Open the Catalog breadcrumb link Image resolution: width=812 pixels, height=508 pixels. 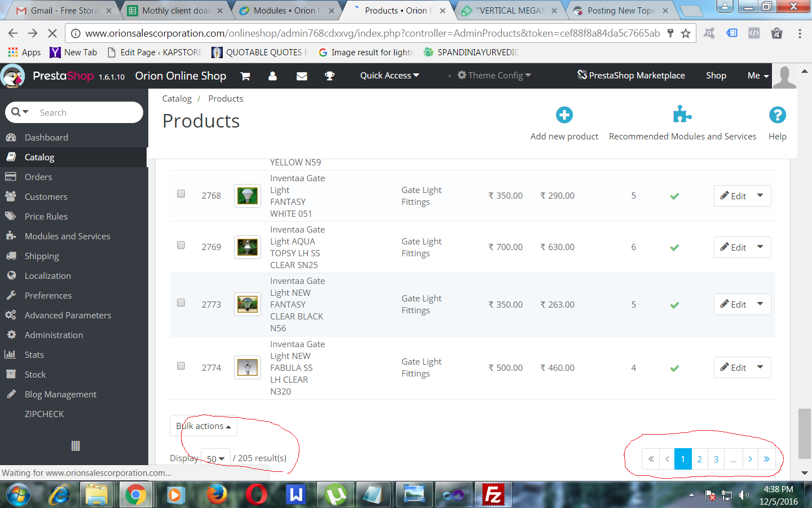177,99
